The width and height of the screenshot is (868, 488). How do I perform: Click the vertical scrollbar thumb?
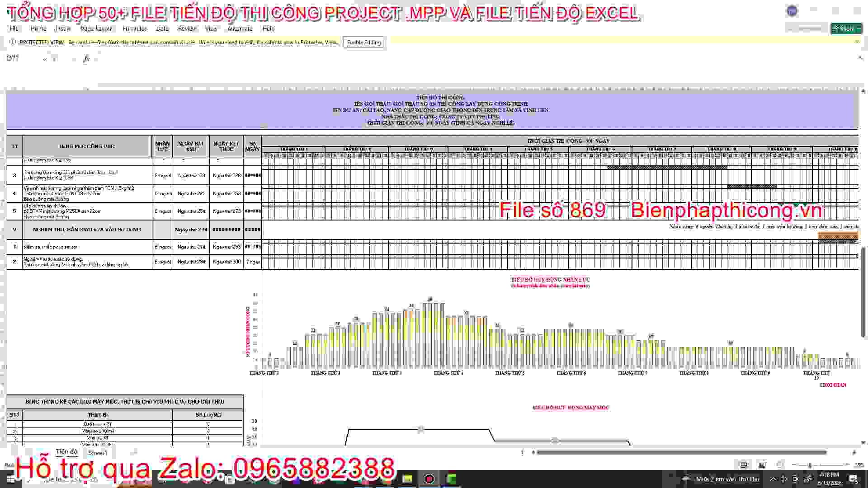(x=863, y=292)
